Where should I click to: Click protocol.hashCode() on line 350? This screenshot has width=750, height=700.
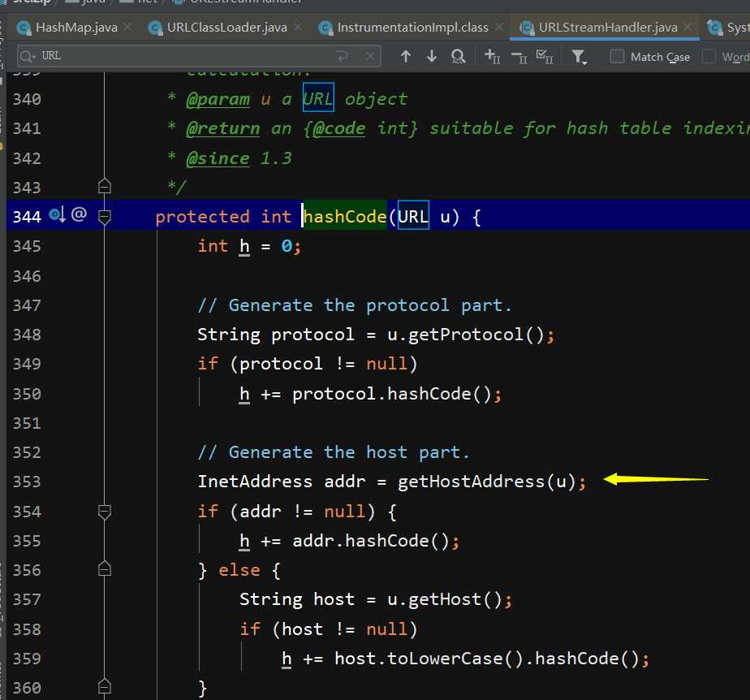pyautogui.click(x=392, y=394)
